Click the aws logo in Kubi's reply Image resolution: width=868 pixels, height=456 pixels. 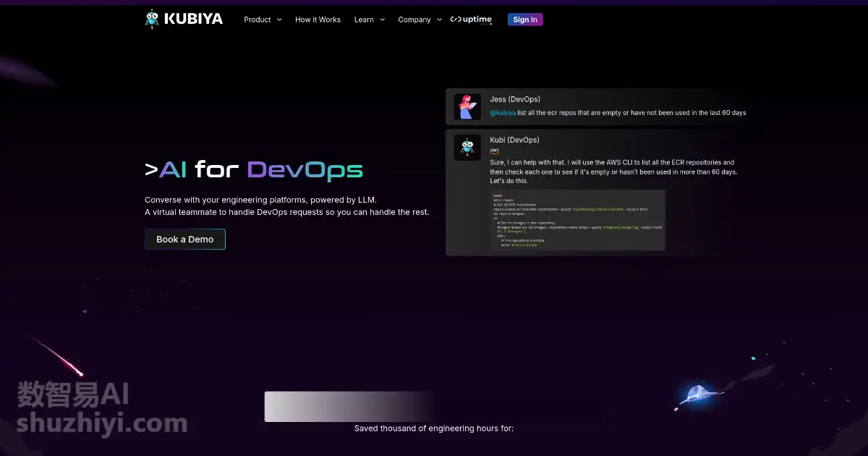pos(495,151)
